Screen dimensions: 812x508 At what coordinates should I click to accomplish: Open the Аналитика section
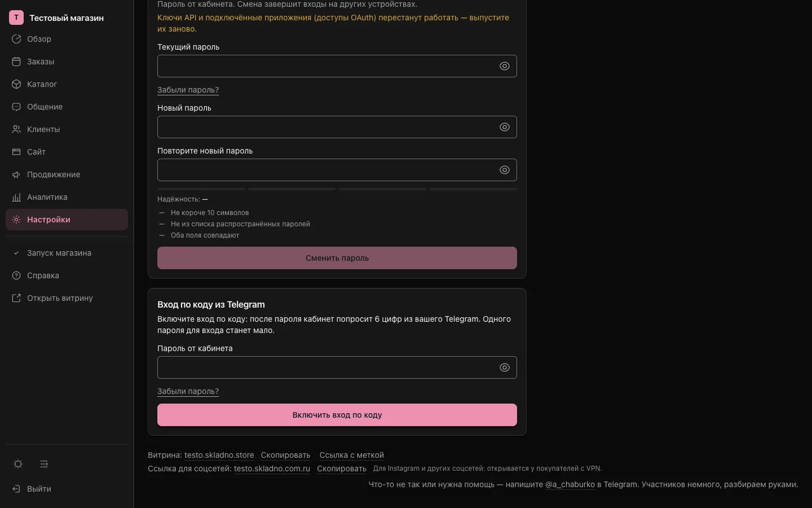pyautogui.click(x=67, y=197)
